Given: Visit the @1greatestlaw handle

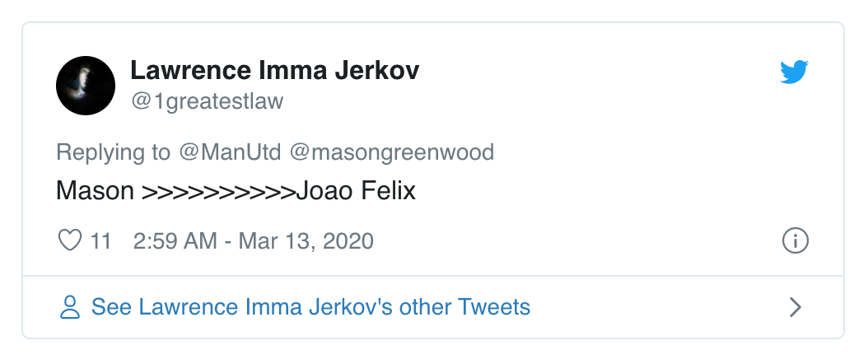Looking at the screenshot, I should click(207, 101).
